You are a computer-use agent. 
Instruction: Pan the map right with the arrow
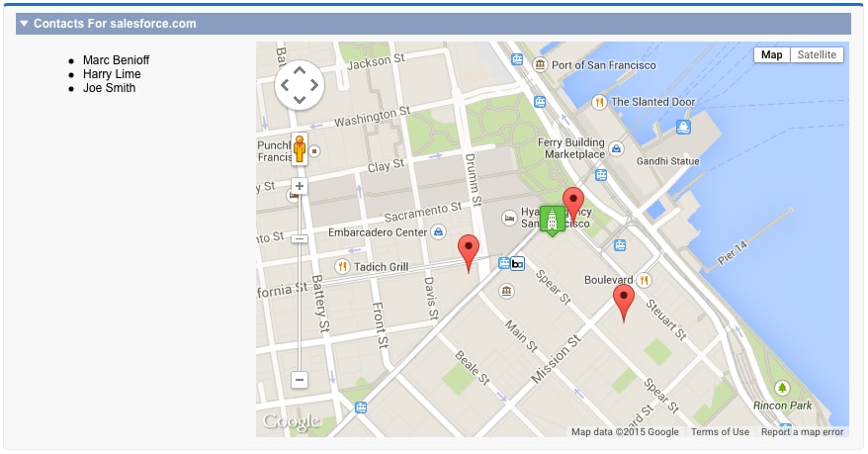coord(314,85)
